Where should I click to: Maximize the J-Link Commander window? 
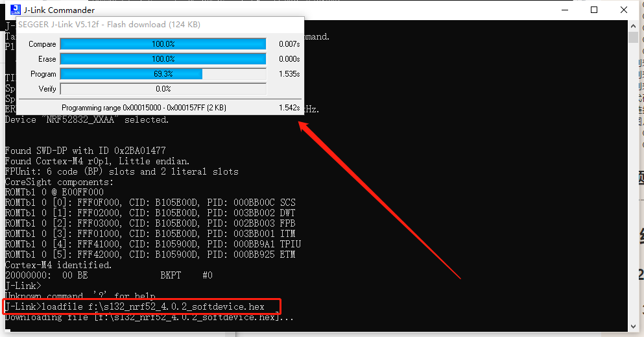[594, 10]
